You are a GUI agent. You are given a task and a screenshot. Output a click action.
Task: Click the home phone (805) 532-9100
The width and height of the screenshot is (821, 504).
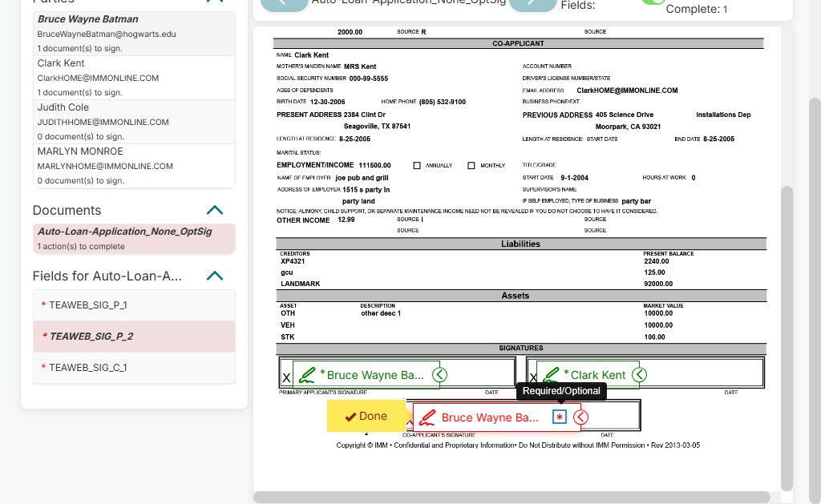click(443, 102)
